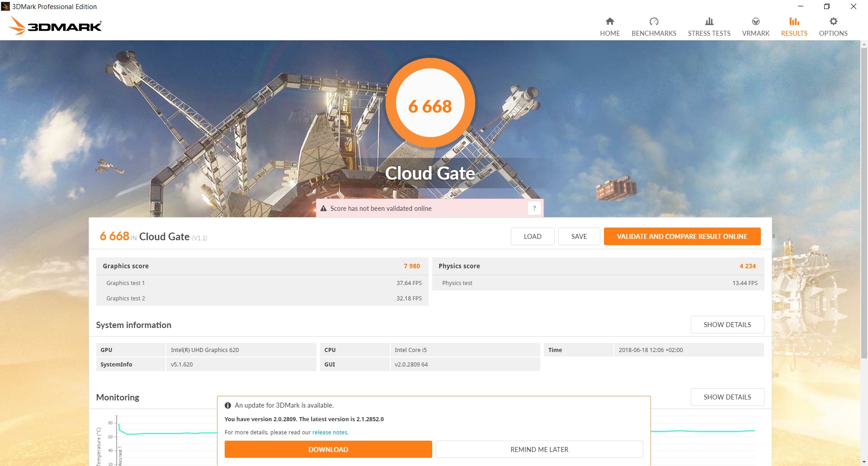Click the scrollbar down arrow

tap(864, 462)
